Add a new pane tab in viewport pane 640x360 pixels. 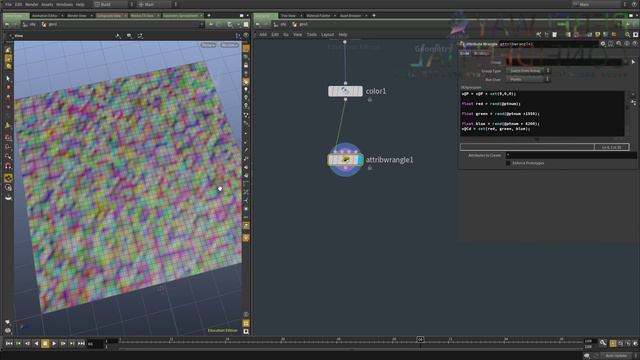pyautogui.click(x=209, y=16)
